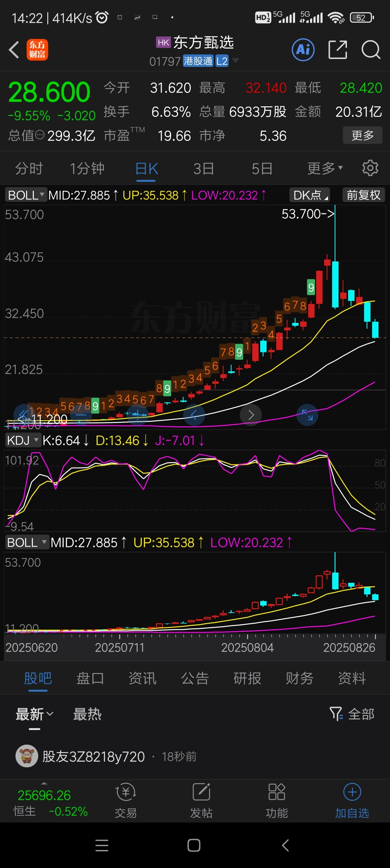Expand the 更多 period dropdown
390x868 pixels.
pos(325,168)
